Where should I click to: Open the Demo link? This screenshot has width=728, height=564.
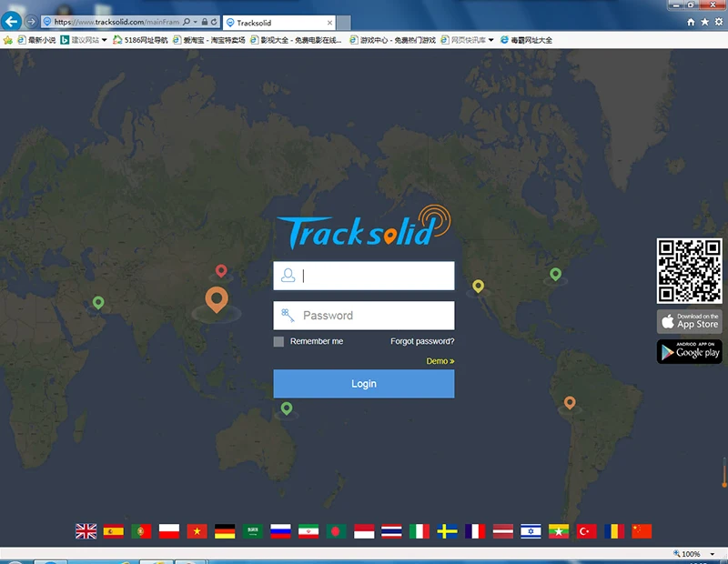[x=440, y=361]
